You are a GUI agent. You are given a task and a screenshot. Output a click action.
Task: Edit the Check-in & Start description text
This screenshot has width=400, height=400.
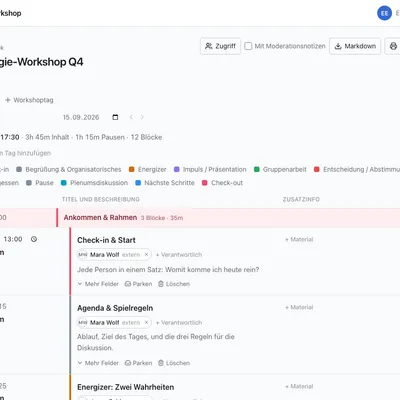[x=168, y=269]
